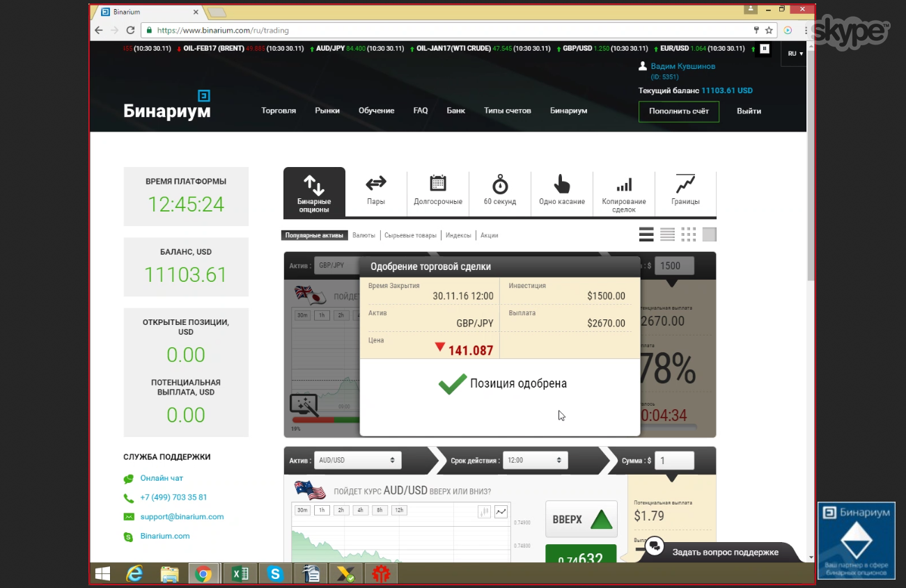Set AUD/USD chart to 12h timeframe
The image size is (906, 588).
coord(400,510)
